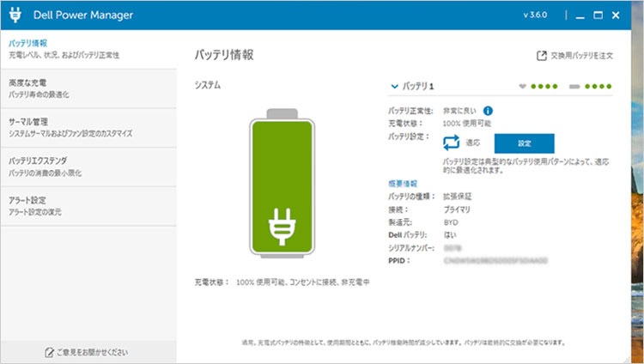Click the adaptive battery setting arrows icon
Image resolution: width=644 pixels, height=364 pixels.
click(x=451, y=143)
